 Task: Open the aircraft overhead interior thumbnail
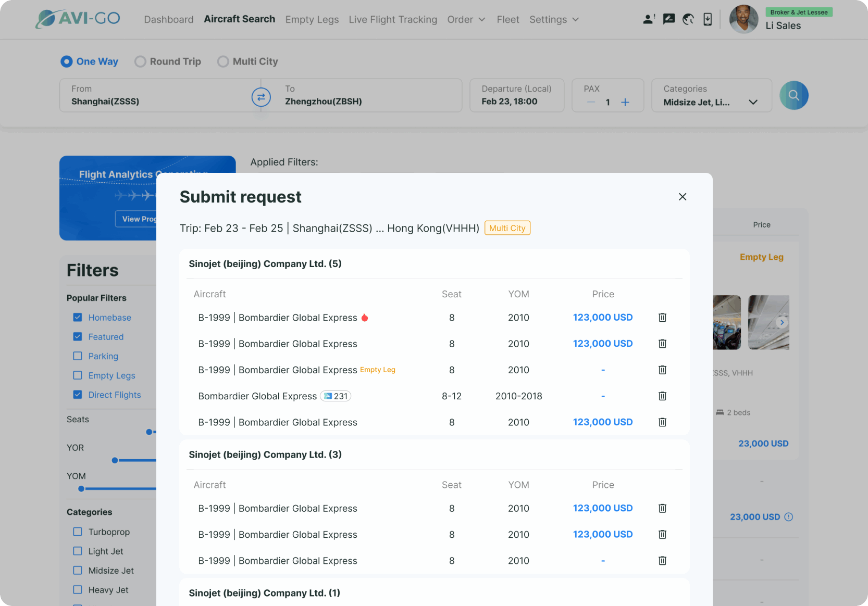click(x=768, y=322)
